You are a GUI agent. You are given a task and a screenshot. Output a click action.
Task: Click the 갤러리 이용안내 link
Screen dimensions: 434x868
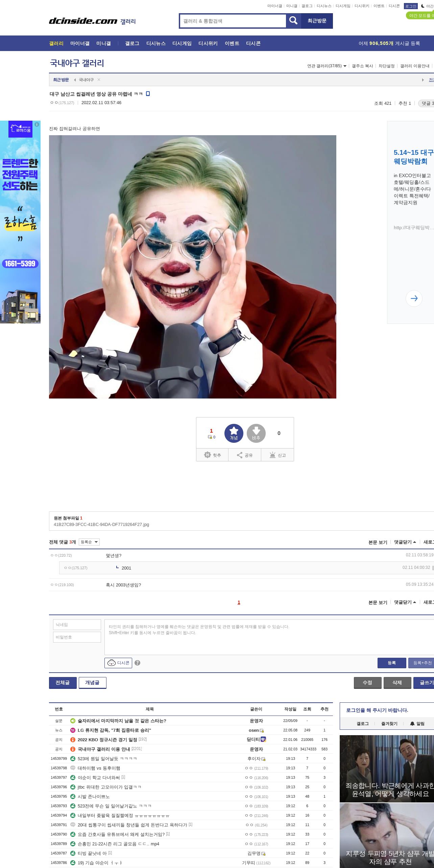tap(415, 66)
